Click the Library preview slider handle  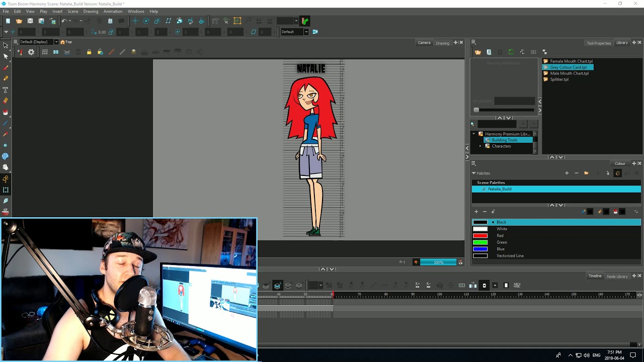(476, 110)
